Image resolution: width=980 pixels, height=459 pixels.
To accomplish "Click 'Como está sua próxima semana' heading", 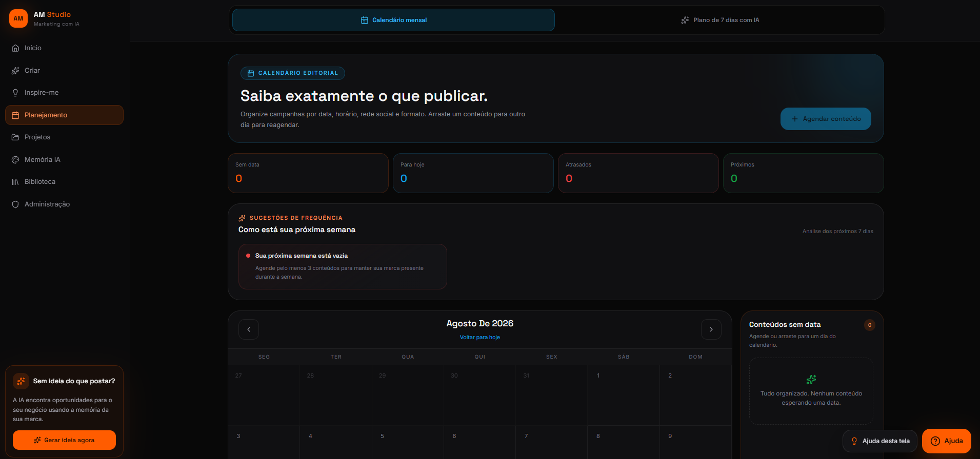I will 297,230.
